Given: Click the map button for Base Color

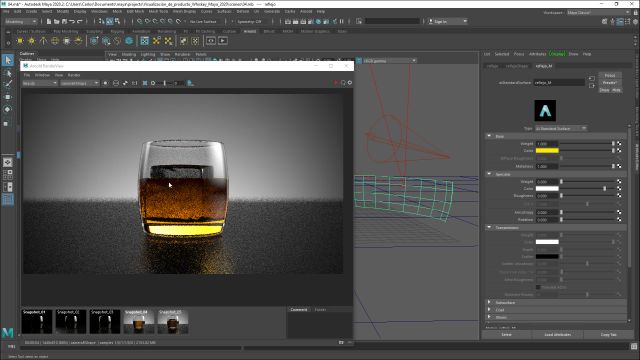Looking at the screenshot, I should (619, 151).
